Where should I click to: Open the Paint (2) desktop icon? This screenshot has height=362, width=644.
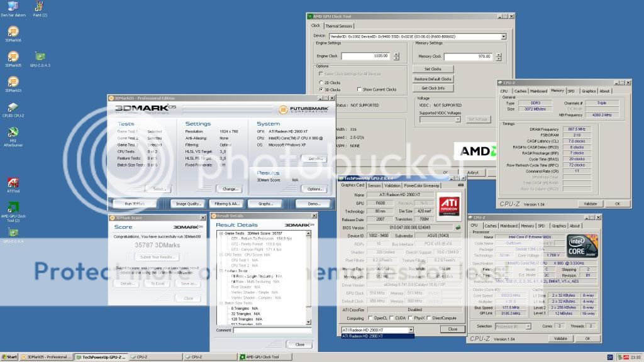coord(40,7)
